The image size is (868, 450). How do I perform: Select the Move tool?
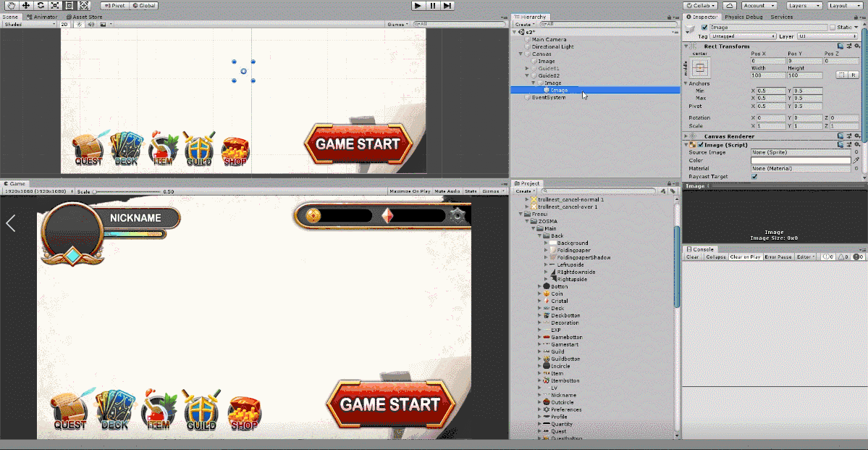point(25,6)
